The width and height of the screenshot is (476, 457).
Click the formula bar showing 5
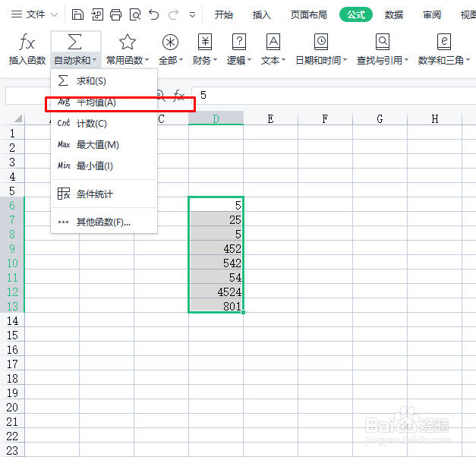(x=333, y=96)
